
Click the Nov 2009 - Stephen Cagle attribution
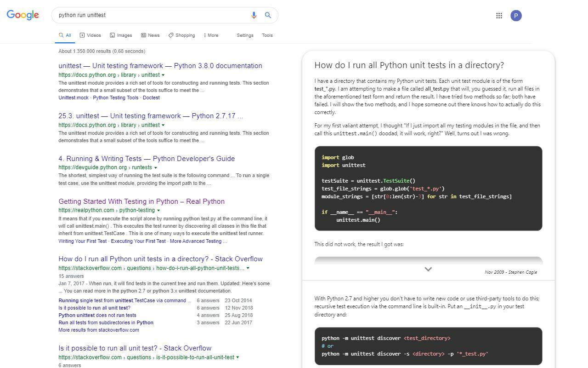click(511, 272)
